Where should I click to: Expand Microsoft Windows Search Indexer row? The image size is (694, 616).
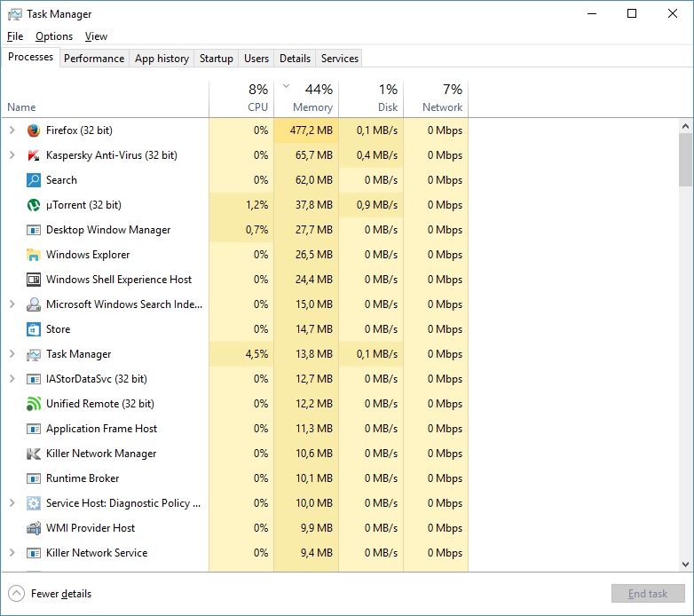tap(12, 304)
